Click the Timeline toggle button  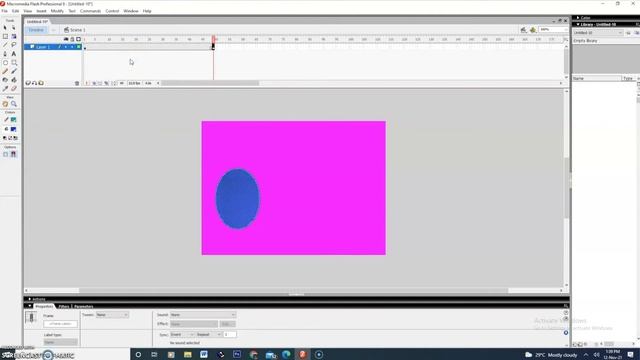coord(36,30)
